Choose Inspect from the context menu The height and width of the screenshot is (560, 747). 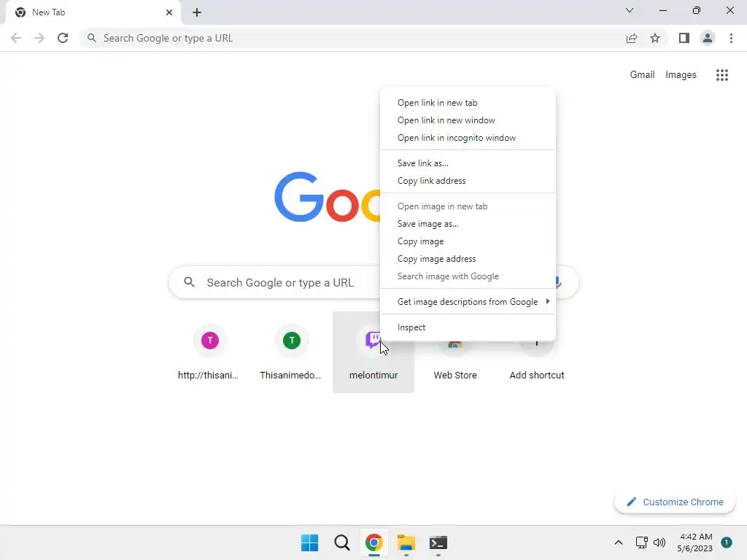pyautogui.click(x=468, y=327)
